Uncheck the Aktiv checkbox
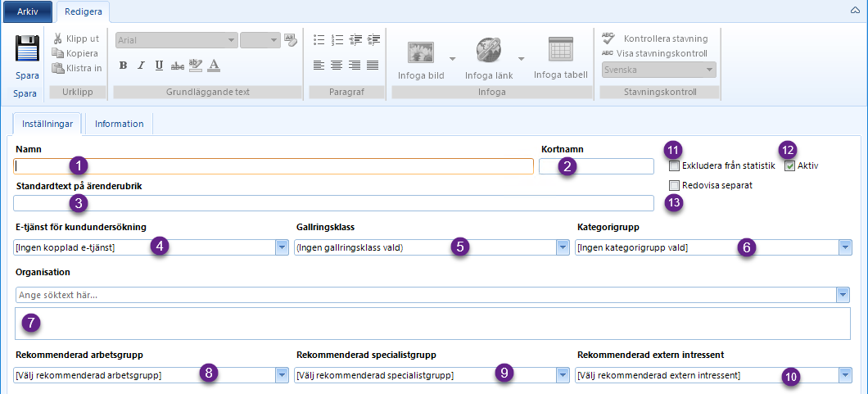Image resolution: width=868 pixels, height=394 pixels. 790,166
